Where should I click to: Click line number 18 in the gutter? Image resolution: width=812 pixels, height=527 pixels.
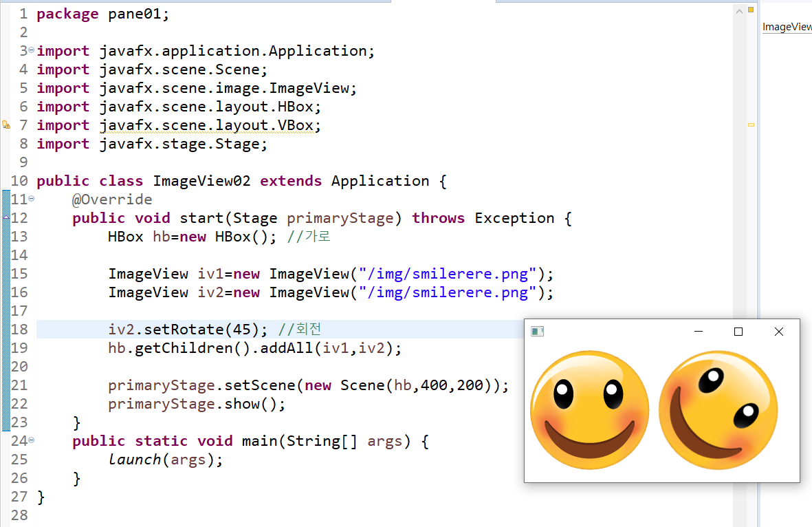pos(20,330)
